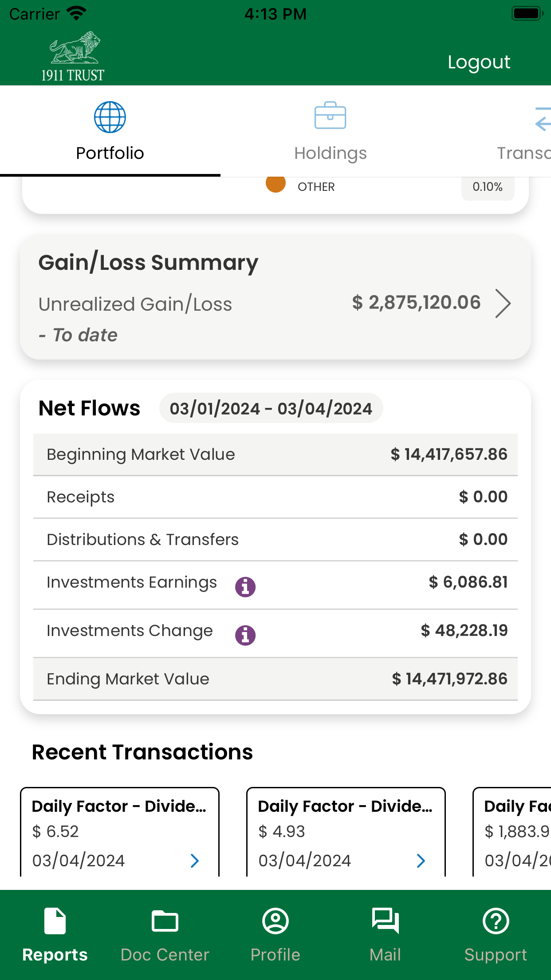The width and height of the screenshot is (551, 980).
Task: Open the $1,883.9 Daily Factor transaction card
Action: tap(512, 832)
